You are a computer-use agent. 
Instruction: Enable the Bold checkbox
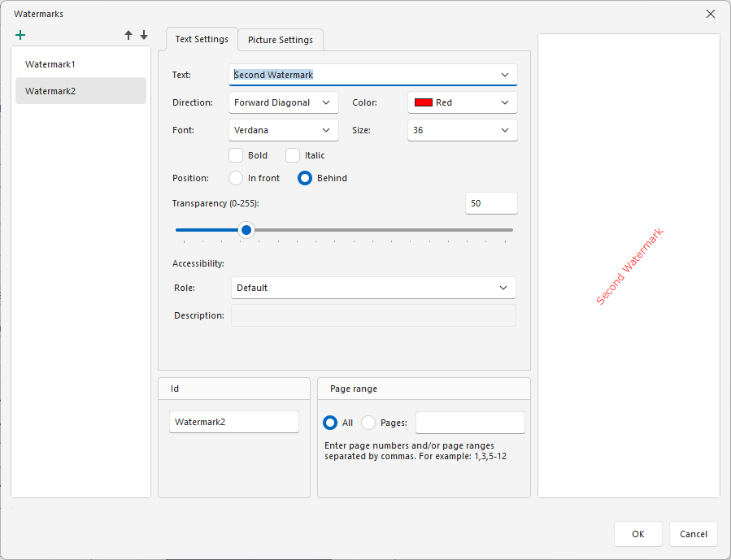click(237, 155)
